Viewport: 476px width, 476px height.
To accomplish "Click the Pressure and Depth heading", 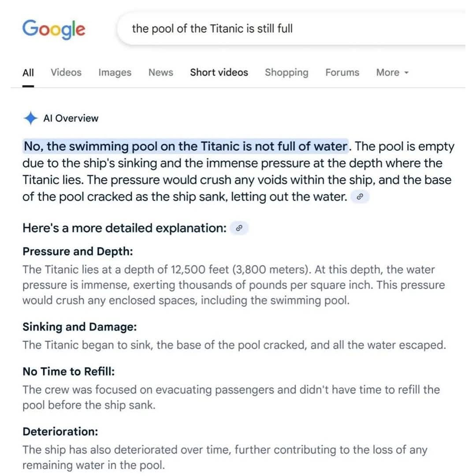I will pyautogui.click(x=78, y=251).
